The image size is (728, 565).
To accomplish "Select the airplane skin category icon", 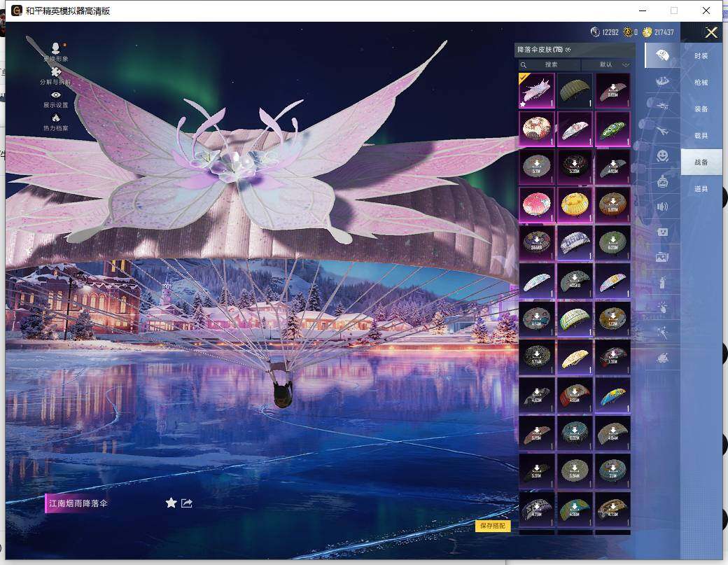I will coord(661,131).
